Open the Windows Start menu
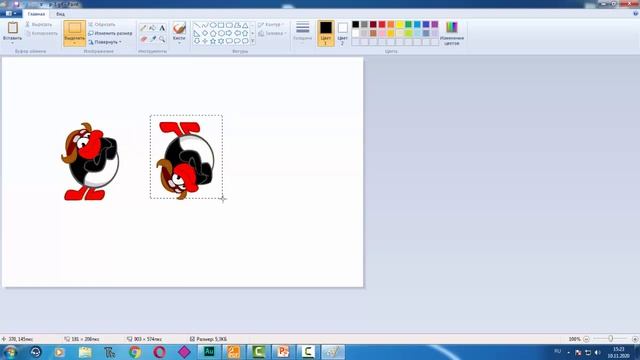 click(10, 352)
